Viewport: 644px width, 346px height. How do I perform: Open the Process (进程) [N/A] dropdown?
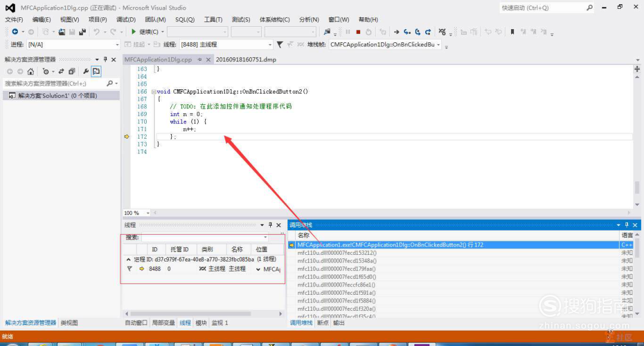point(117,44)
